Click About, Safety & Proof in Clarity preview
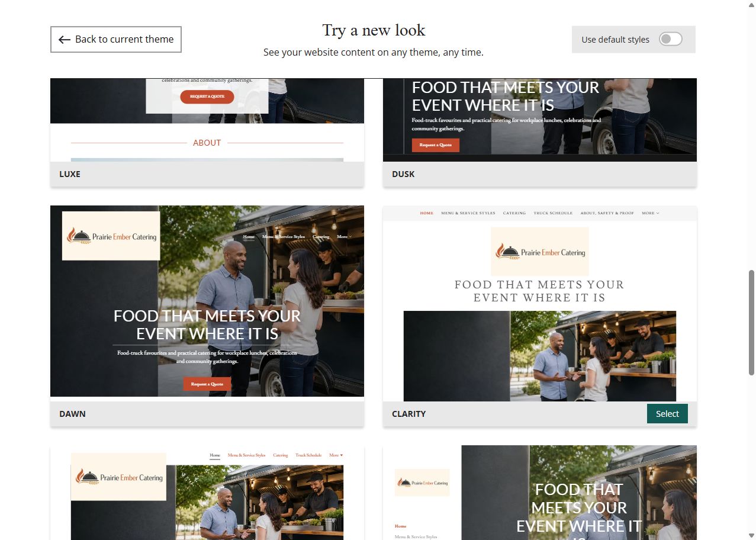This screenshot has height=540, width=756. pos(607,213)
